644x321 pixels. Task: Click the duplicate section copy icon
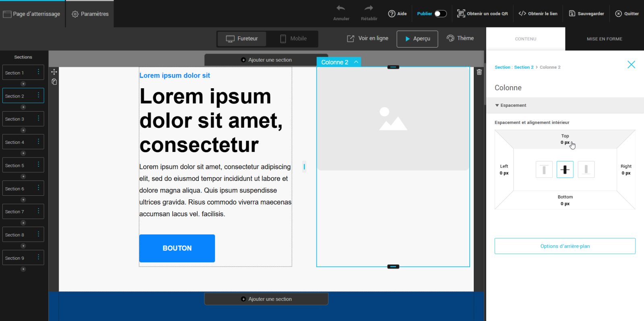click(x=54, y=82)
